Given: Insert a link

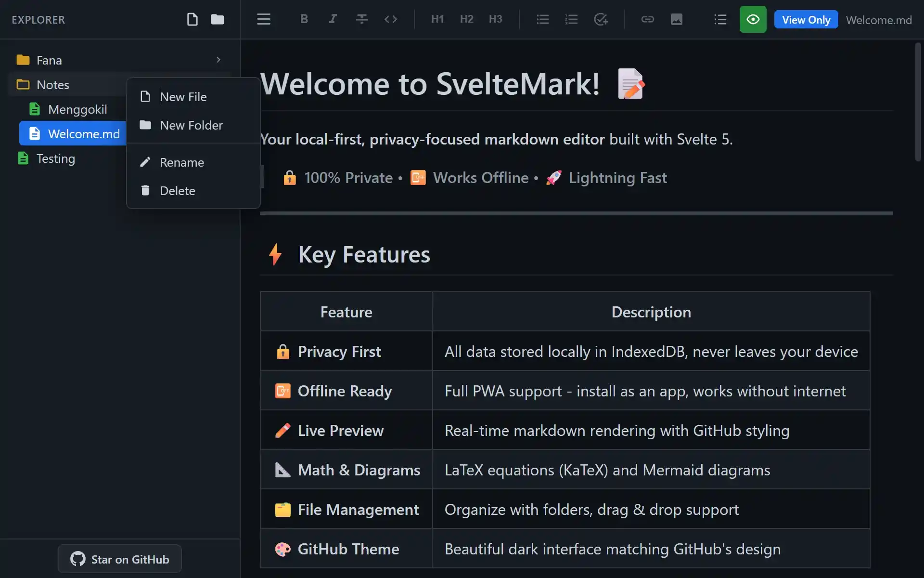Looking at the screenshot, I should (x=648, y=19).
